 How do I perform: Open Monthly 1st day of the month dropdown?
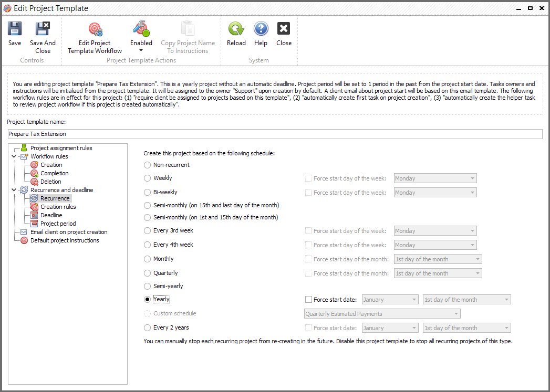click(x=438, y=259)
